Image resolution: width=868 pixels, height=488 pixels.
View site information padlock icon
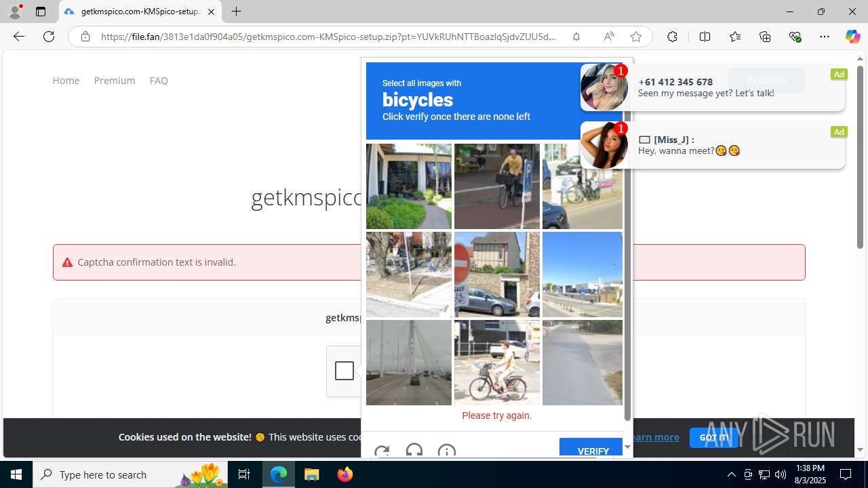coord(85,37)
